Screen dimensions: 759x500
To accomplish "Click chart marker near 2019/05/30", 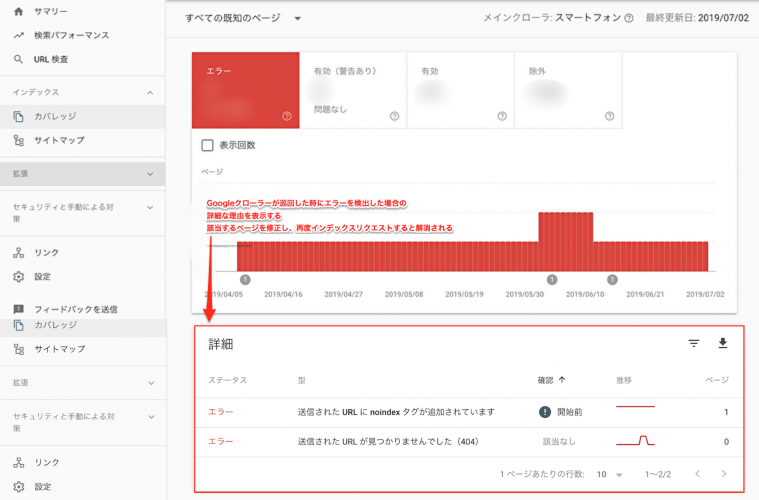I will click(x=552, y=279).
